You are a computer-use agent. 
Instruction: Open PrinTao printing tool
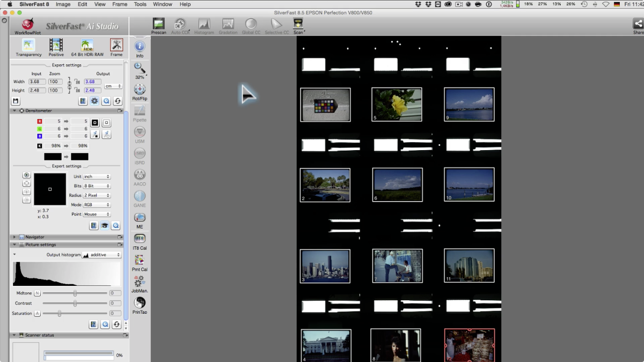(140, 305)
